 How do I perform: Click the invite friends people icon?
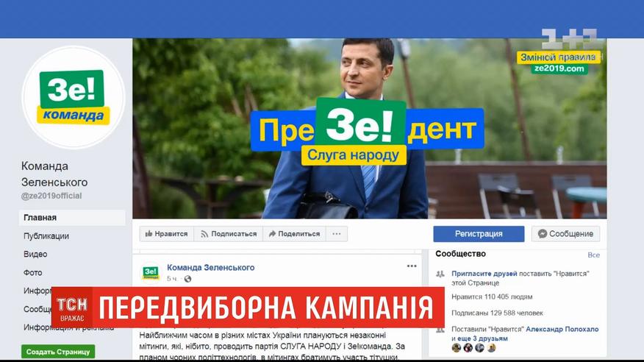click(x=440, y=274)
